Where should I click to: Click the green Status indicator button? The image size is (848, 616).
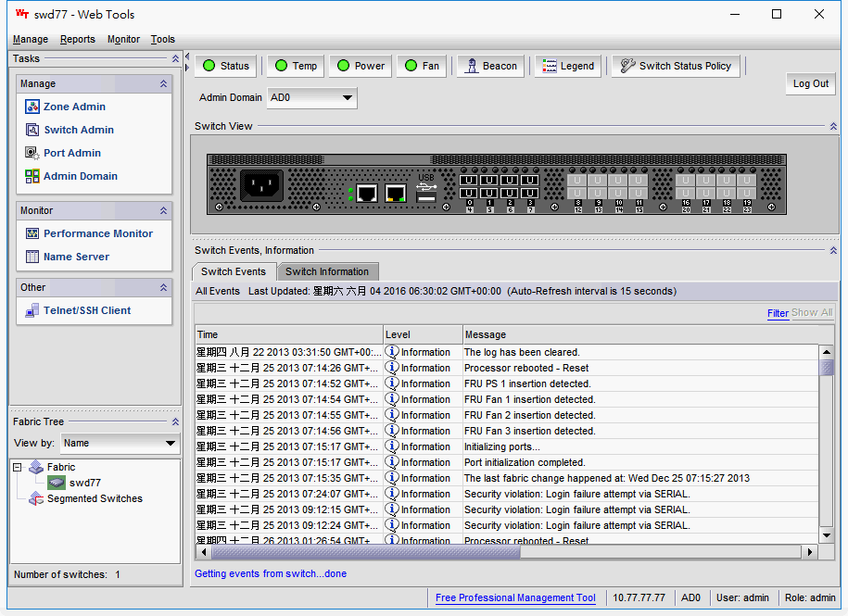pyautogui.click(x=226, y=66)
